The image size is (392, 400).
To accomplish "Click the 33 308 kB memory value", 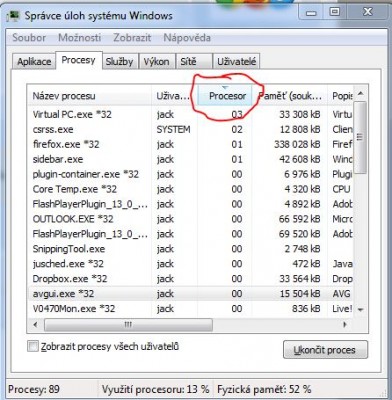I will (299, 114).
